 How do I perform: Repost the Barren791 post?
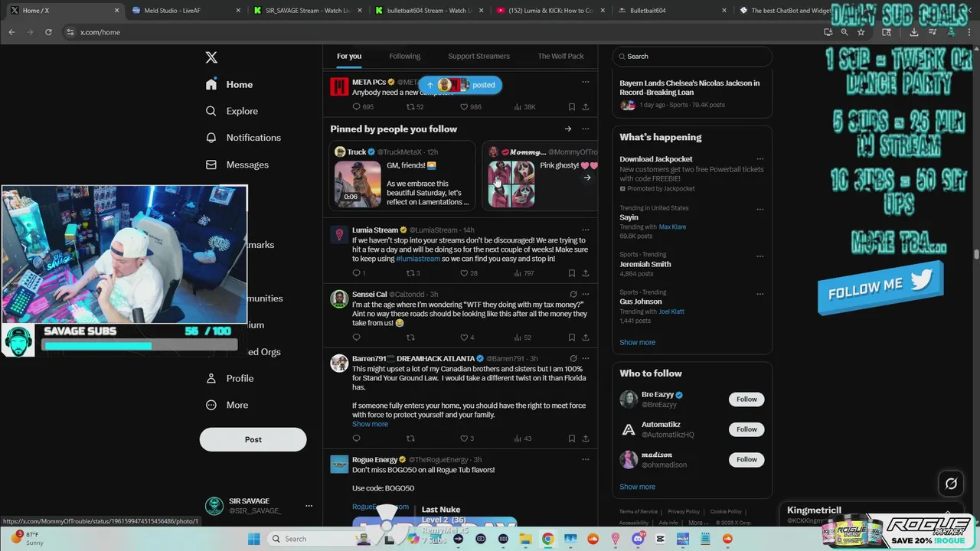(x=410, y=439)
